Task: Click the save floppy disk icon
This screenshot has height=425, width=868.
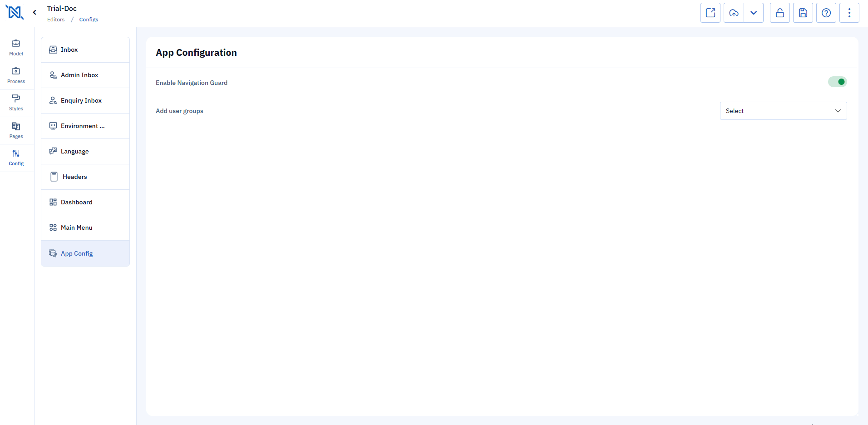Action: 803,13
